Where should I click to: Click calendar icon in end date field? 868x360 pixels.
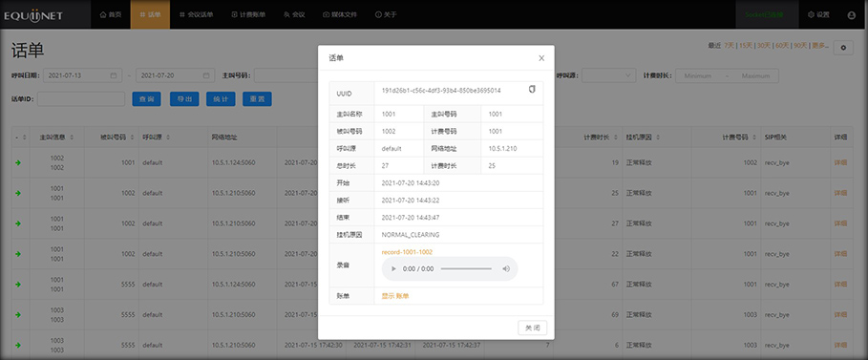point(206,75)
